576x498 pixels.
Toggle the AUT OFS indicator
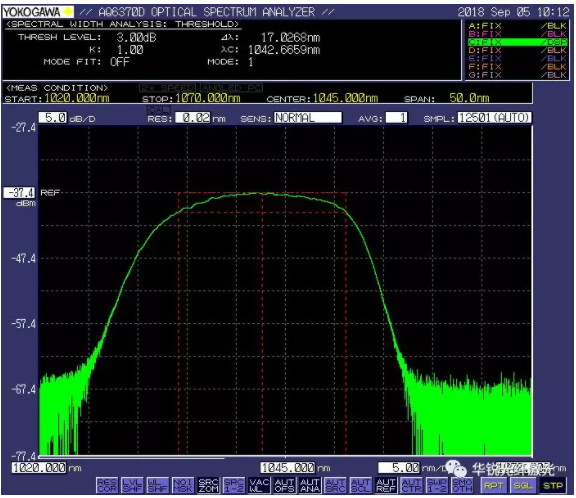(x=284, y=485)
